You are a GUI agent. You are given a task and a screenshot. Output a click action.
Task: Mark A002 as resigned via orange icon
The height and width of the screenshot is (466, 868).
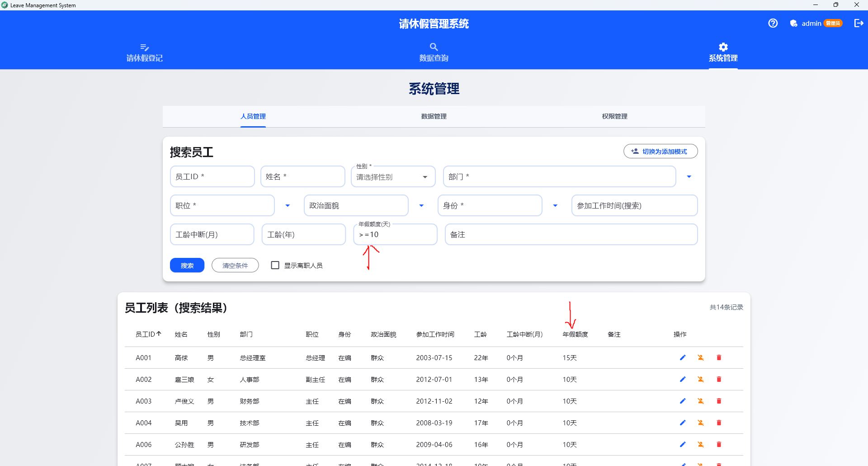click(x=701, y=379)
